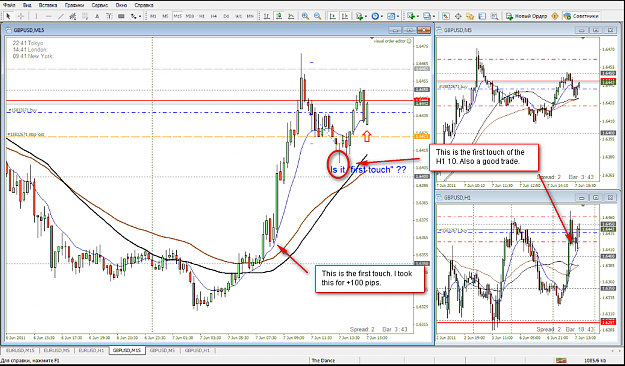Switch chart to Line Chart mode
625x366 pixels.
(x=291, y=16)
